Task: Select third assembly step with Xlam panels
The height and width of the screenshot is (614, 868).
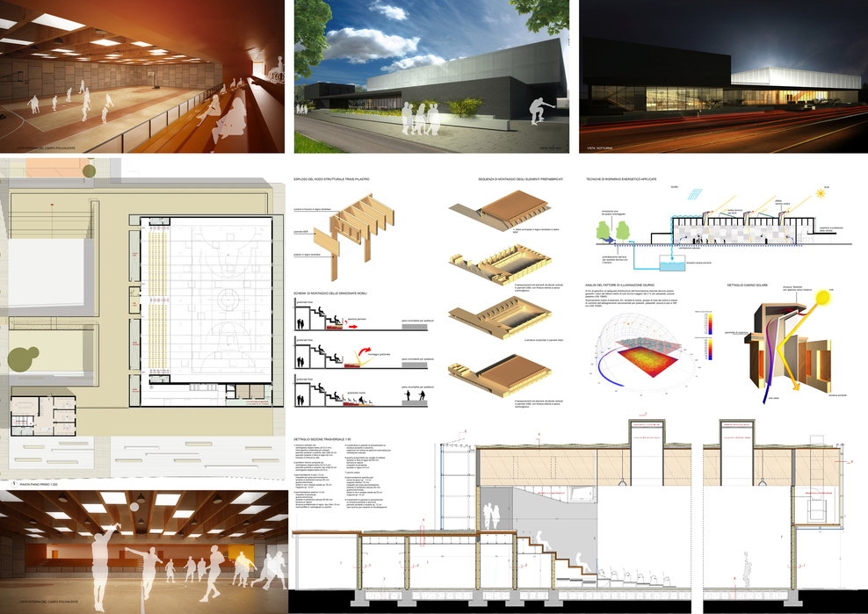Action: coord(500,317)
